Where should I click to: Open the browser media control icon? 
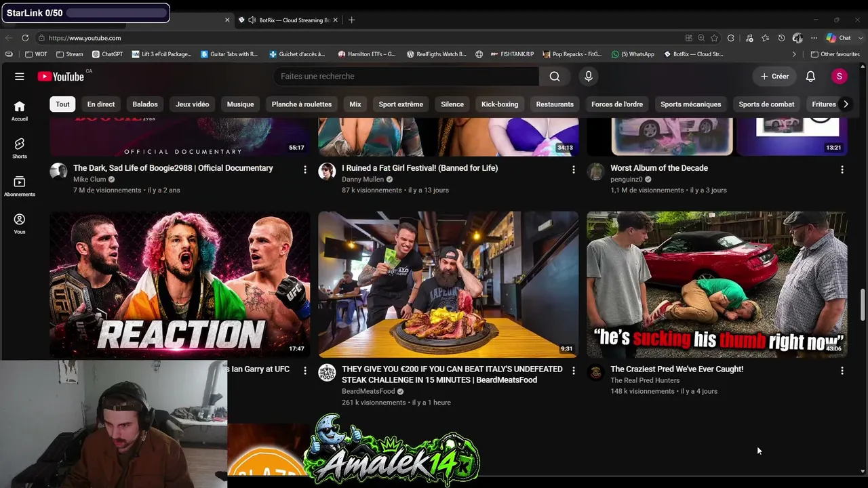[x=749, y=38]
